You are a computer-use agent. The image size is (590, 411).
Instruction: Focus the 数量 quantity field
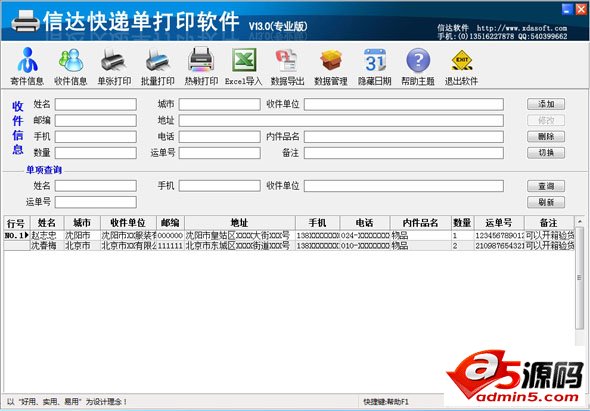tap(96, 153)
